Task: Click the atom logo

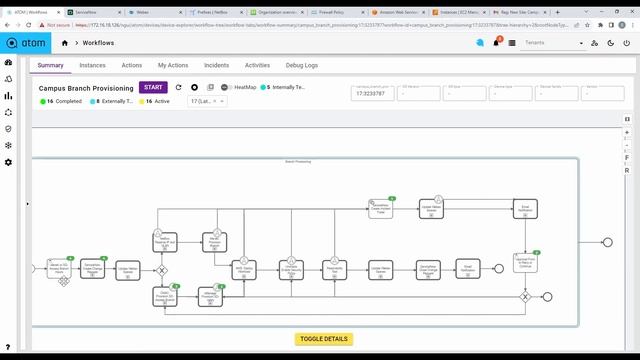Action: pyautogui.click(x=26, y=43)
